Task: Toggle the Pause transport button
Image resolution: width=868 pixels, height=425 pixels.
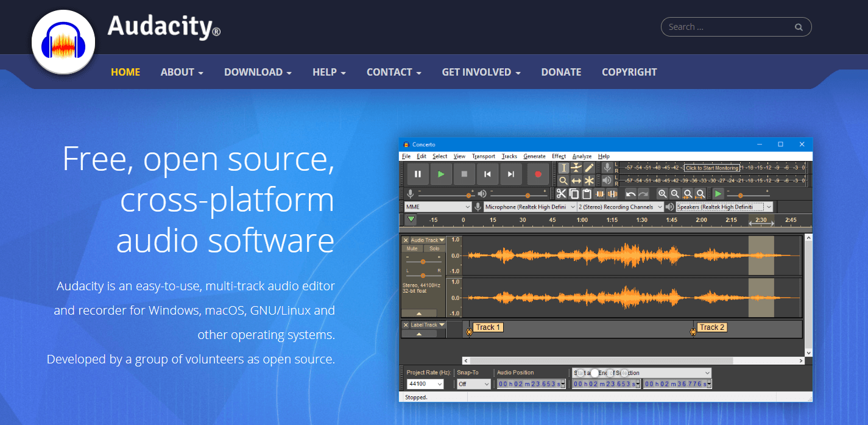Action: 418,174
